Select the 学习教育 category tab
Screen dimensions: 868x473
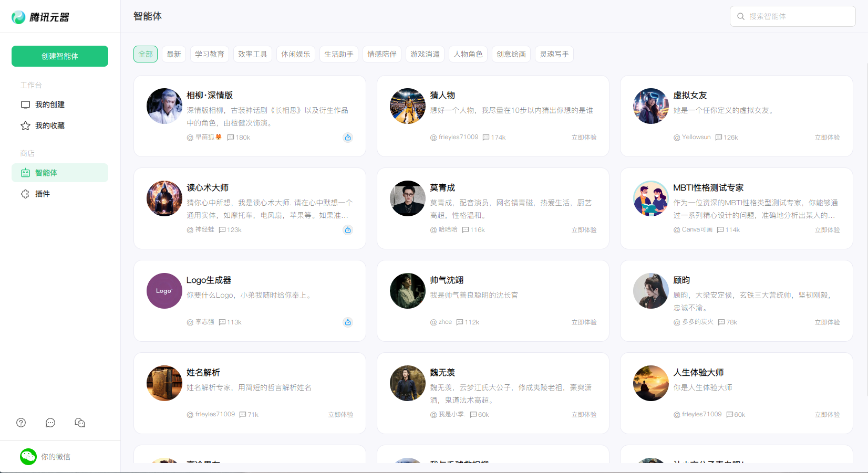pos(210,54)
